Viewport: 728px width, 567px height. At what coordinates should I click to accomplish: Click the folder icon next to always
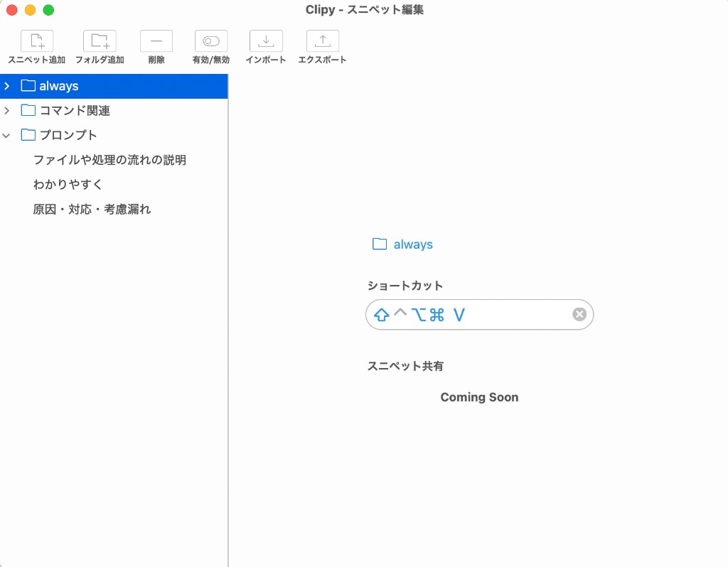[x=28, y=85]
